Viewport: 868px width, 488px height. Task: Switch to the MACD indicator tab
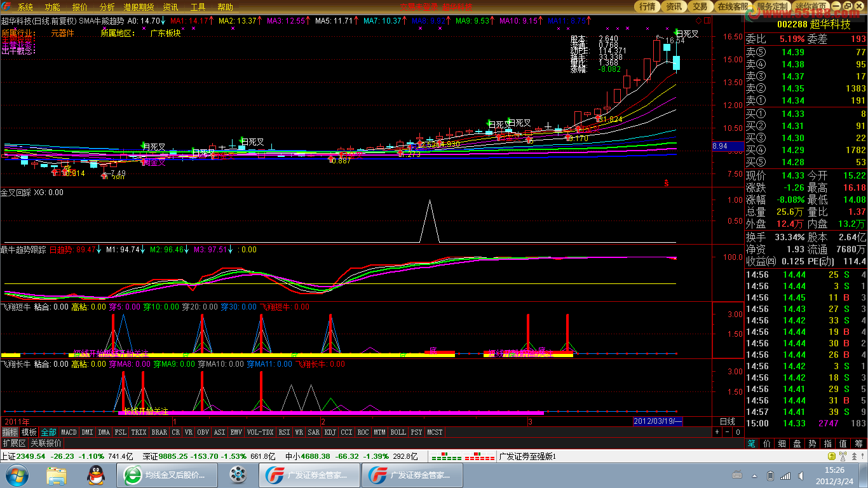click(x=69, y=432)
